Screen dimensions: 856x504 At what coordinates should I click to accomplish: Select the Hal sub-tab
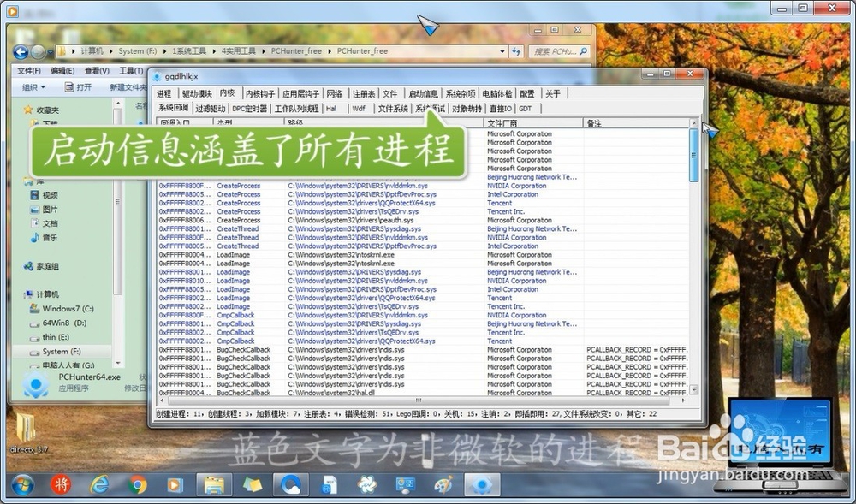(x=330, y=109)
